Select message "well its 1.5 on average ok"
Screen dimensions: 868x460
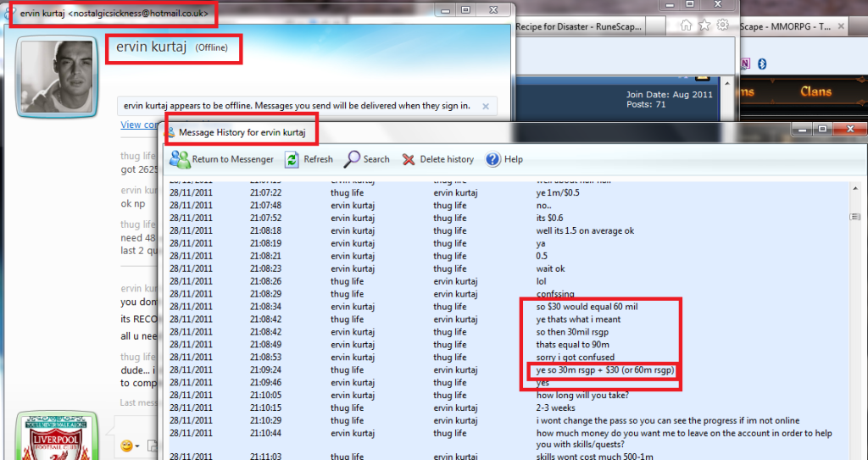(x=585, y=230)
